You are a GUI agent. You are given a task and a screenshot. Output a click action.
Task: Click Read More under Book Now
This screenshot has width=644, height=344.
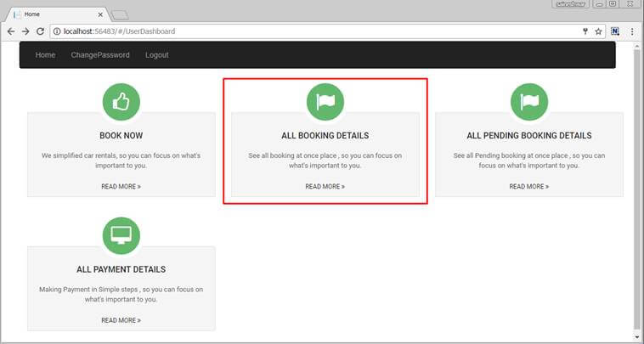(121, 186)
